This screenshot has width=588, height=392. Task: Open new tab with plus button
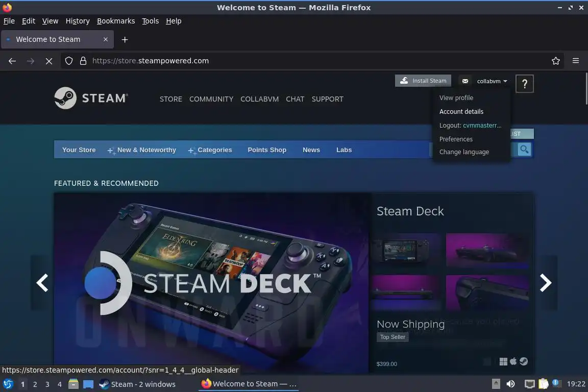coord(125,39)
